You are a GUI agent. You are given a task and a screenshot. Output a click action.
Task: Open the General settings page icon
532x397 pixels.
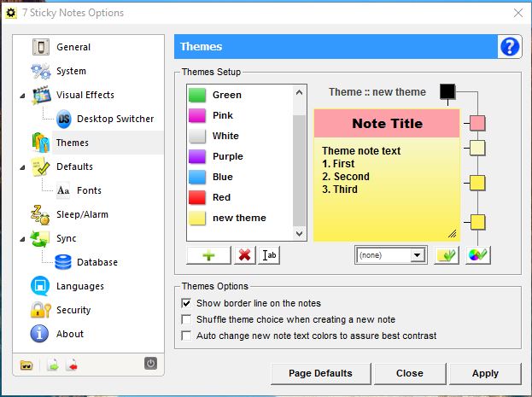(x=41, y=47)
